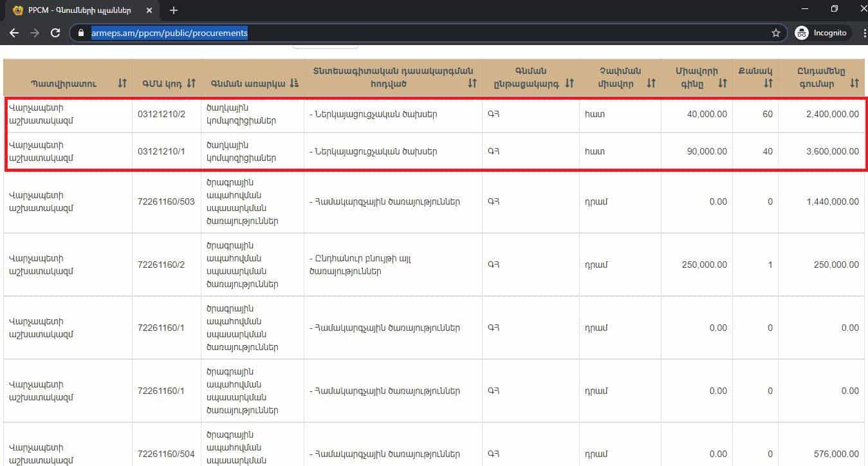
Task: Click the 3,600,000.00 total amount cell
Action: [x=832, y=152]
